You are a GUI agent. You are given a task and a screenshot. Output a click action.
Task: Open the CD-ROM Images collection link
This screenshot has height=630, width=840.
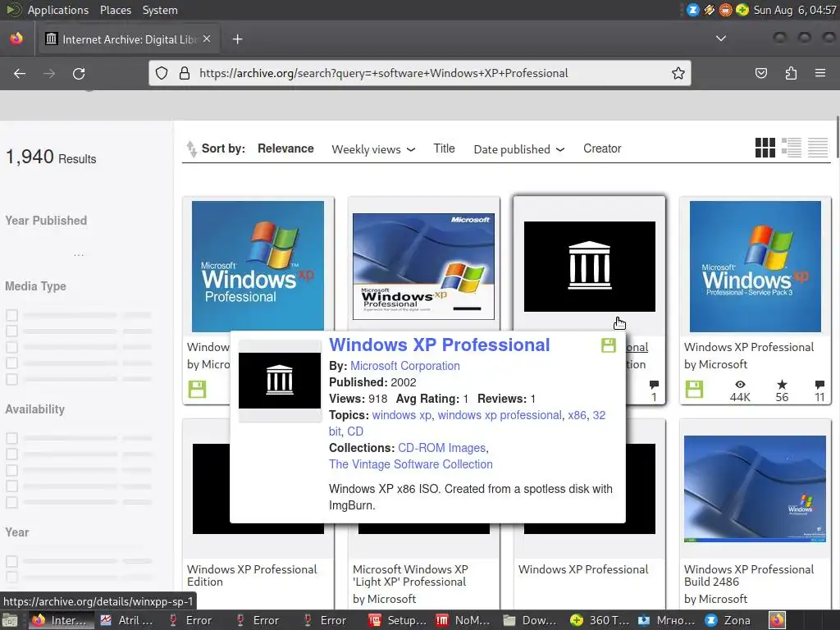click(441, 448)
